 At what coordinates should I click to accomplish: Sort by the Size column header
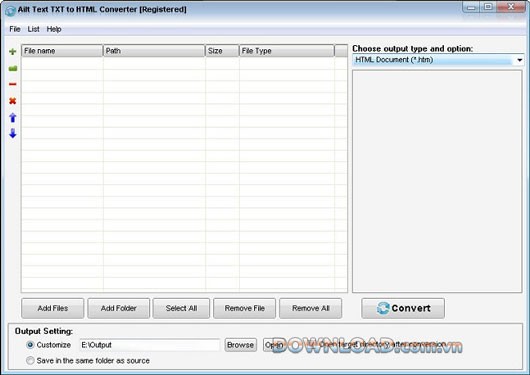coord(222,51)
